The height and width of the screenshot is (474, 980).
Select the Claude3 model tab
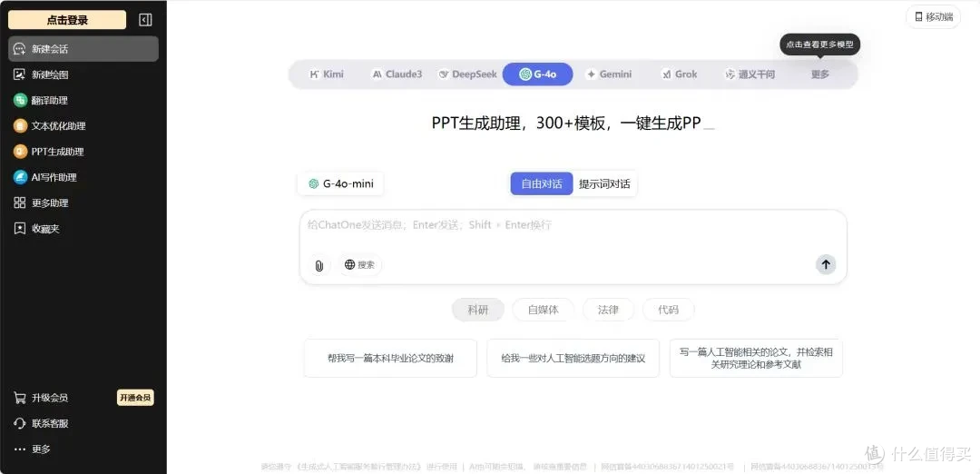tap(397, 74)
